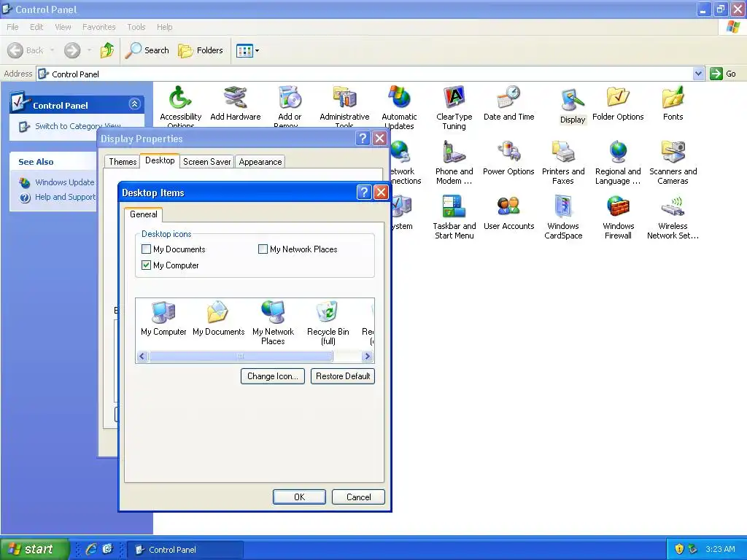The width and height of the screenshot is (747, 560).
Task: Open Printers and Faxes icon
Action: [563, 163]
